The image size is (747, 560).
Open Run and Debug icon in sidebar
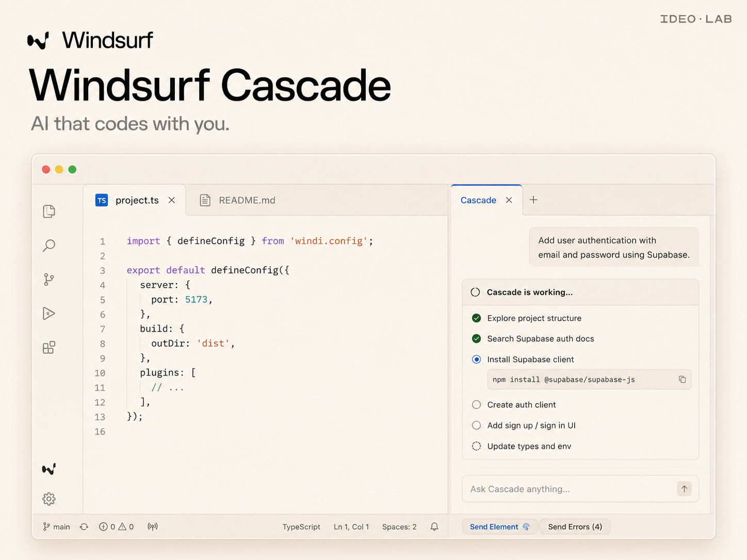click(x=49, y=314)
